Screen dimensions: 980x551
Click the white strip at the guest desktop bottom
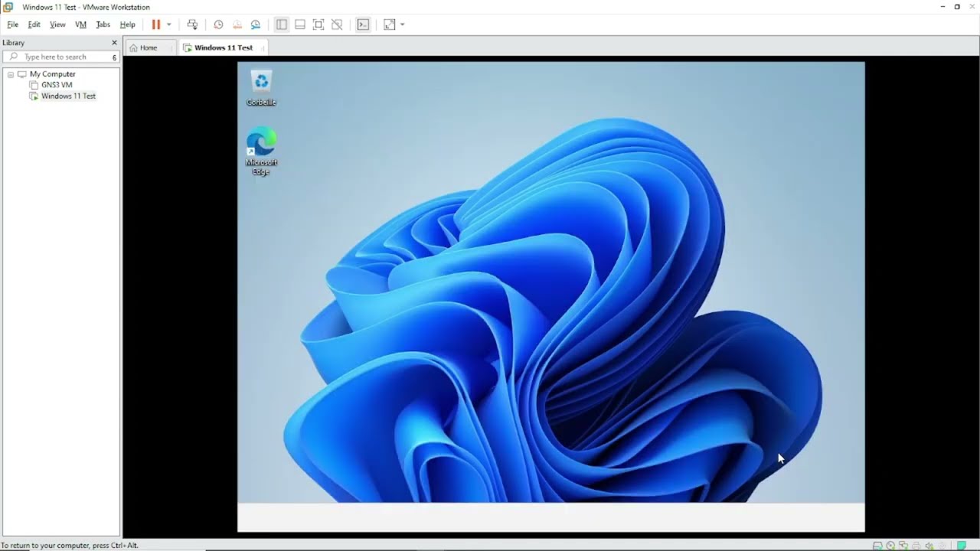(x=550, y=517)
